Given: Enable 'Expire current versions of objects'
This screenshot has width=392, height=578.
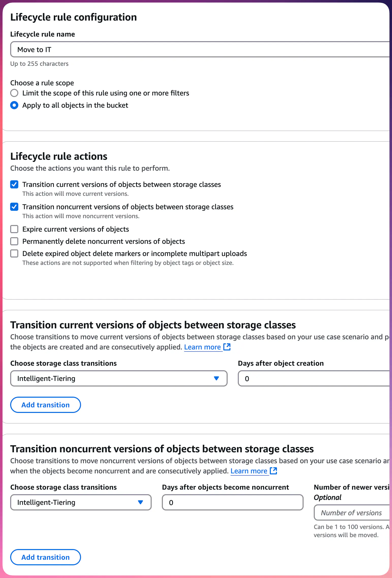Looking at the screenshot, I should (x=14, y=229).
